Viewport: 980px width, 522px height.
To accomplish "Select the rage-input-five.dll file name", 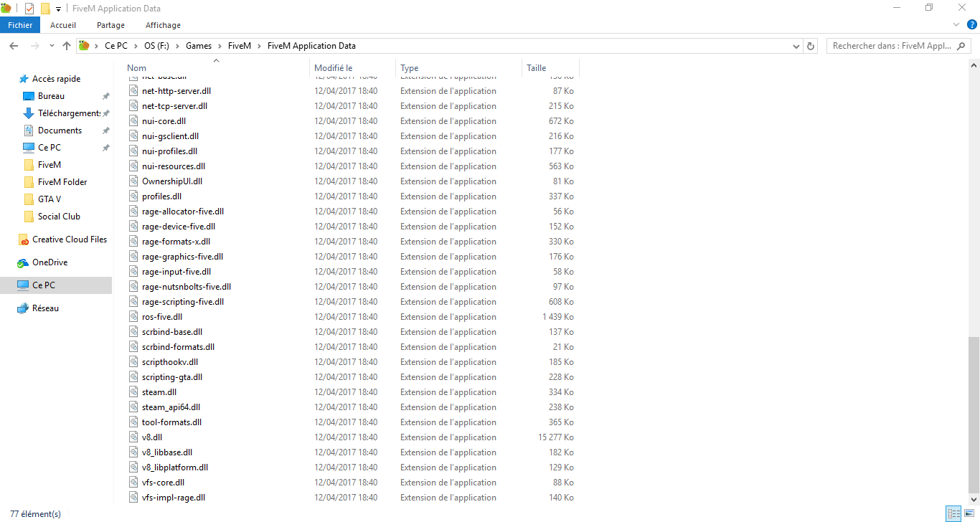I will click(176, 272).
